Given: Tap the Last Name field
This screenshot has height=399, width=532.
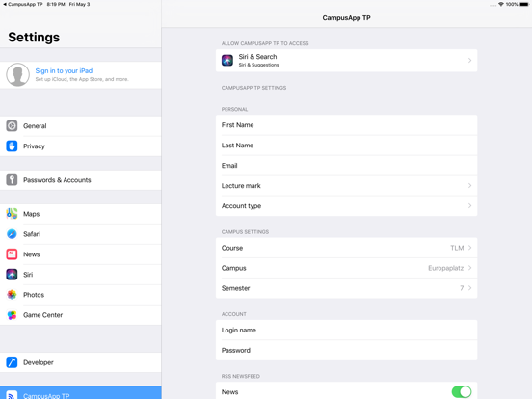Looking at the screenshot, I should pos(346,146).
